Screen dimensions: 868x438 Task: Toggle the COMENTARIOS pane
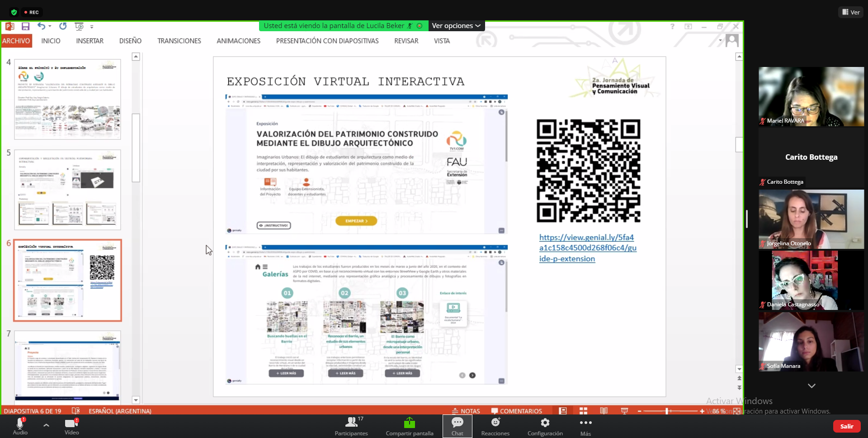(x=516, y=411)
